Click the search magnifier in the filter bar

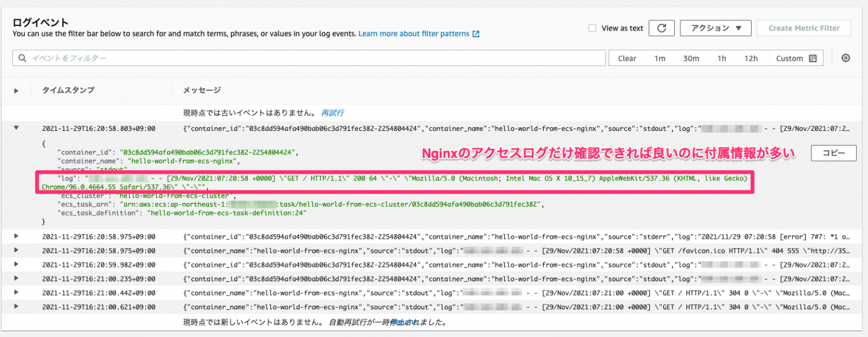coord(23,58)
